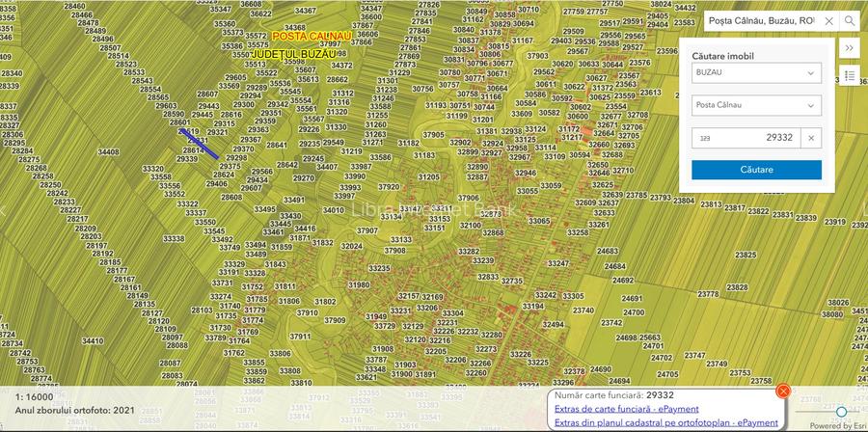Clear the 29332 parcel number field
This screenshot has width=868, height=432.
click(811, 138)
